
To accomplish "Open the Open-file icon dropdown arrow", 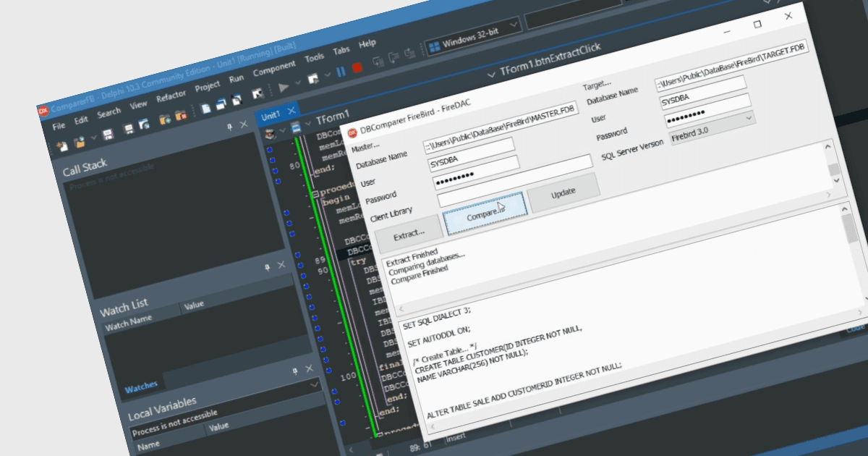I will 93,138.
